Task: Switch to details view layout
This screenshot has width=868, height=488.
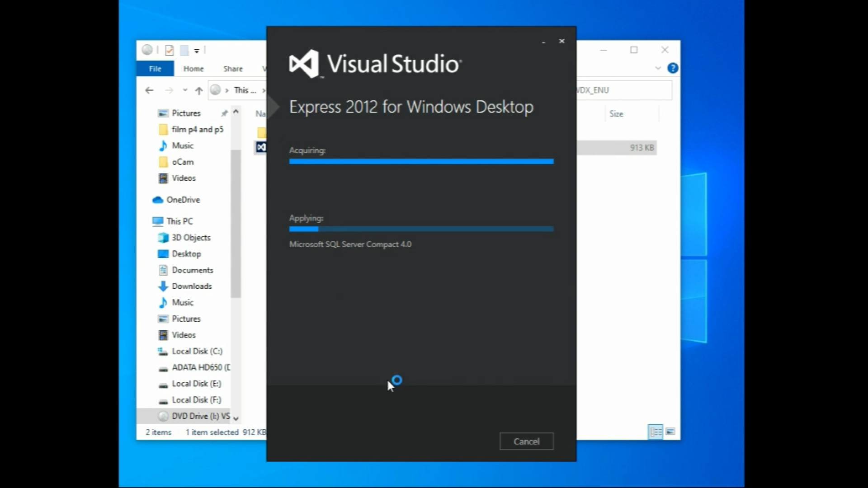Action: tap(656, 432)
